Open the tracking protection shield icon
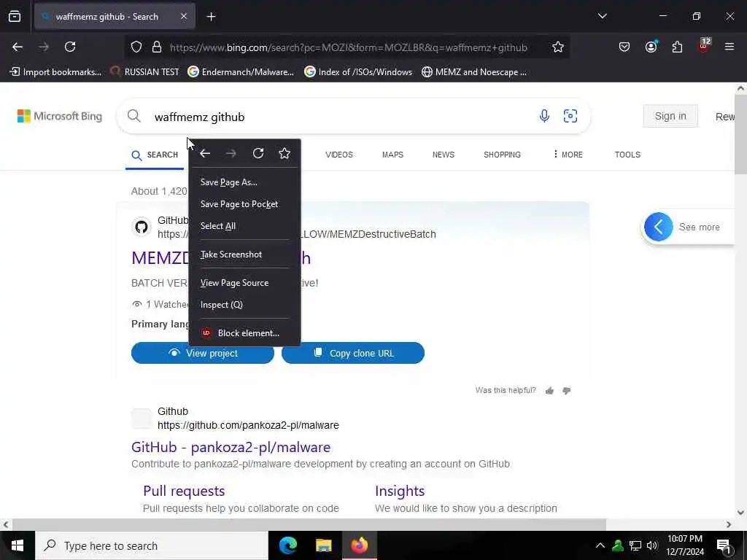This screenshot has height=560, width=747. point(136,47)
